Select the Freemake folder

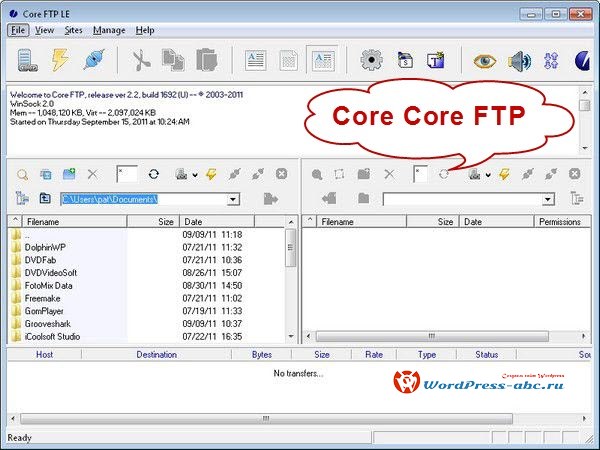point(42,298)
